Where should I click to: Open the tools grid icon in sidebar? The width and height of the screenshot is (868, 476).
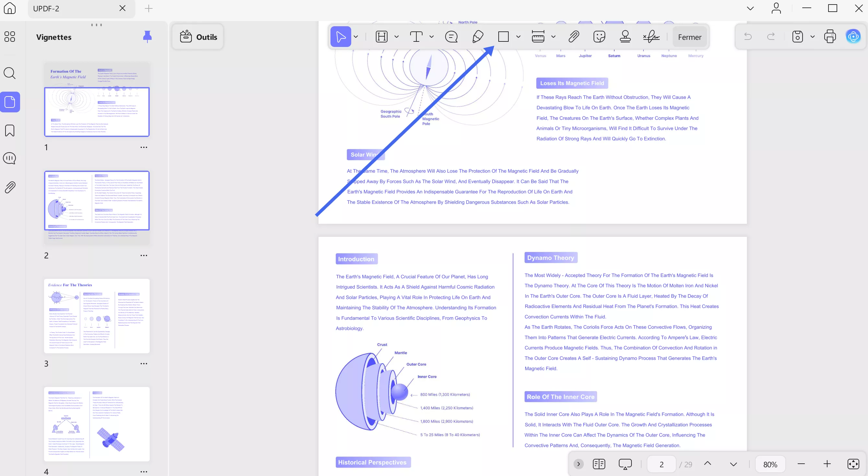point(10,36)
